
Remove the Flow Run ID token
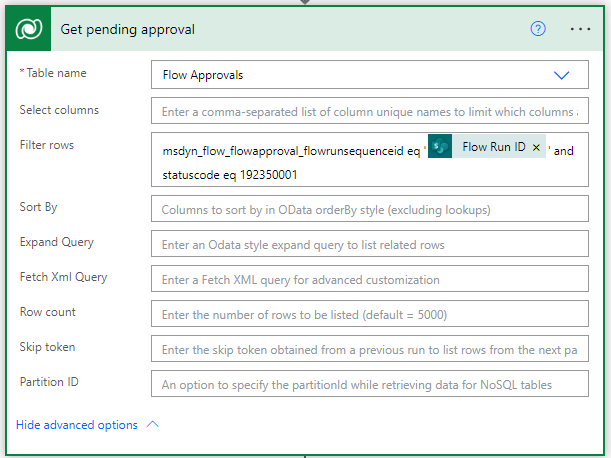(x=536, y=147)
